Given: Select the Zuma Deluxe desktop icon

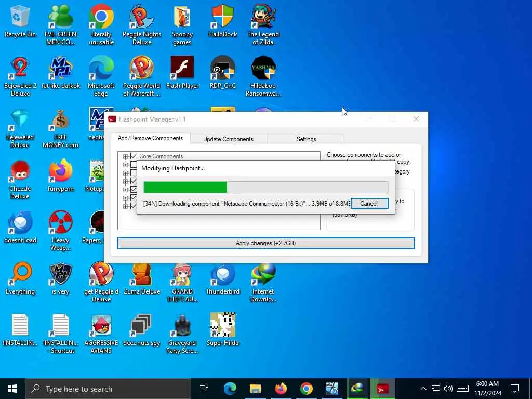Looking at the screenshot, I should tap(141, 279).
